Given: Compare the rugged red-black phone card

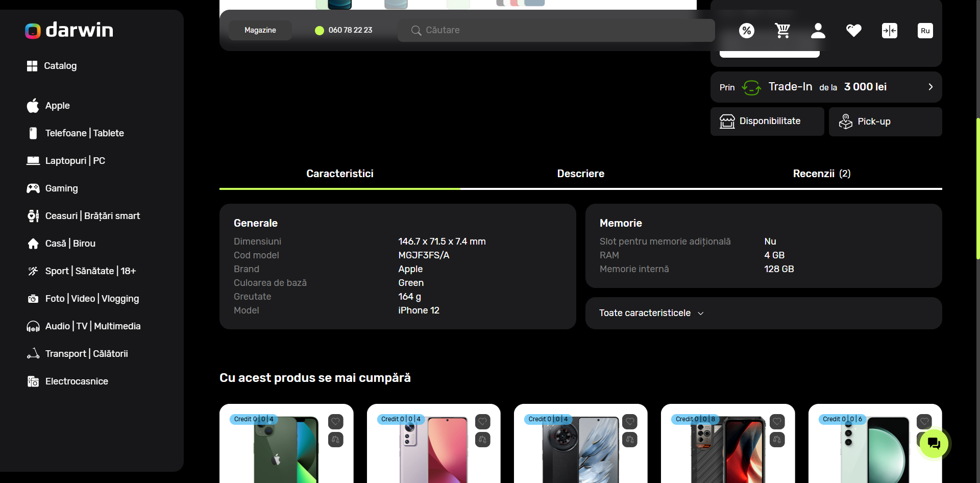Looking at the screenshot, I should [777, 440].
